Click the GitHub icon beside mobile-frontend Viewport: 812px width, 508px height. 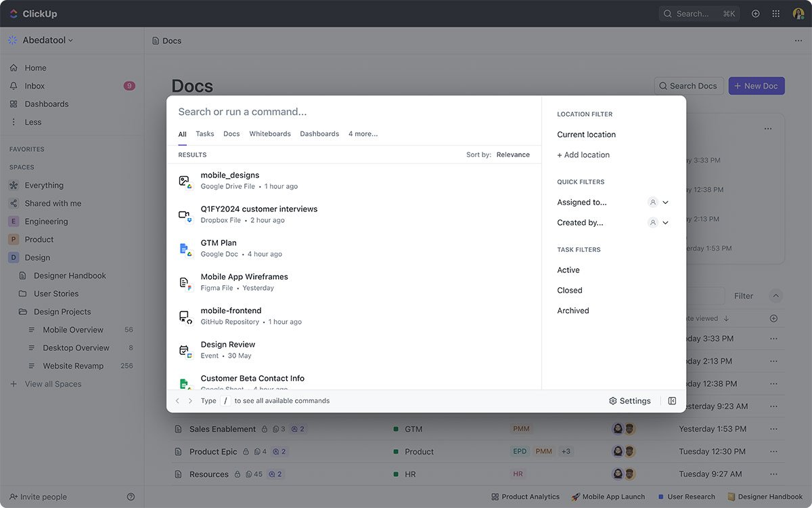click(x=185, y=315)
